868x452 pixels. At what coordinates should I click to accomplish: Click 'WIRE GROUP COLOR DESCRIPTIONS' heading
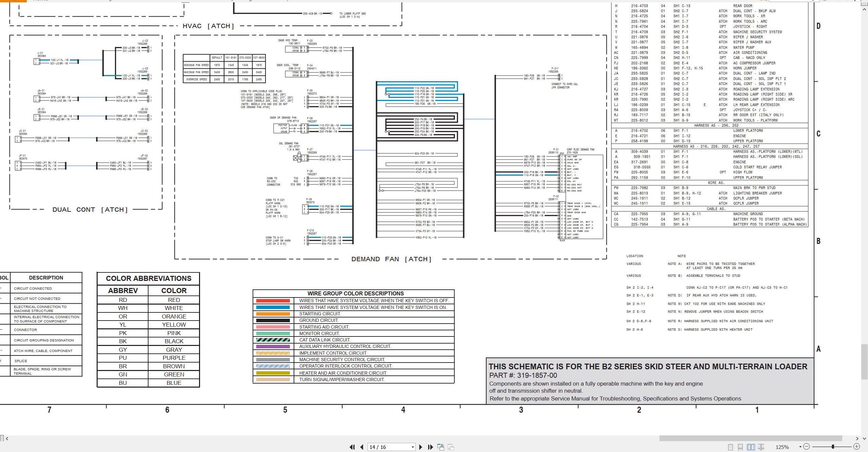click(356, 293)
